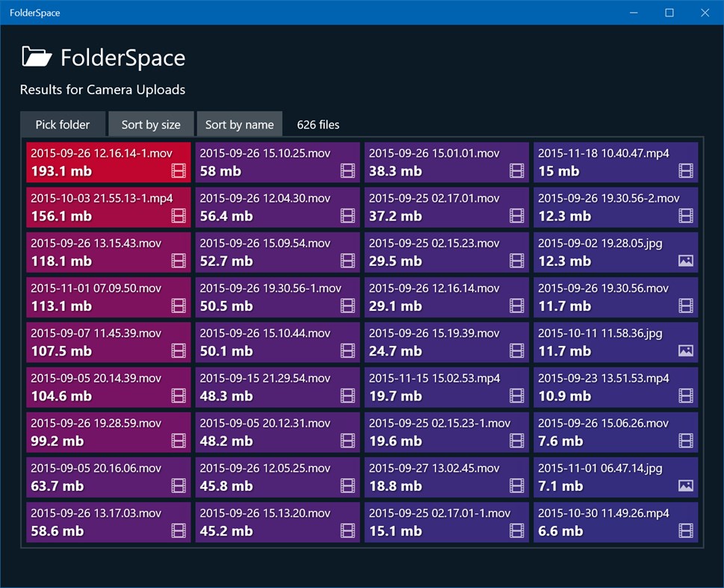
Task: Click the film icon on 2015-10-30 11.49.26.mp4
Action: 686,530
